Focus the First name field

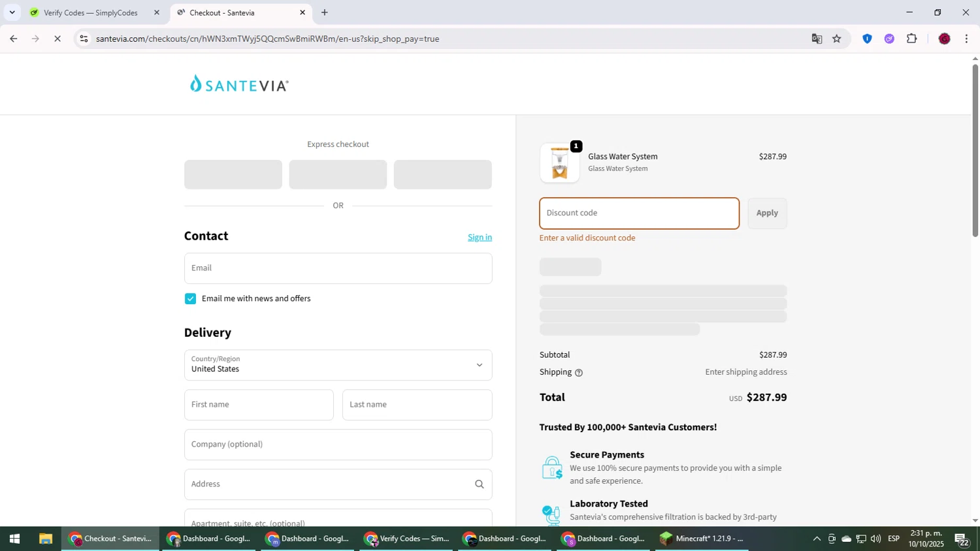click(x=259, y=405)
